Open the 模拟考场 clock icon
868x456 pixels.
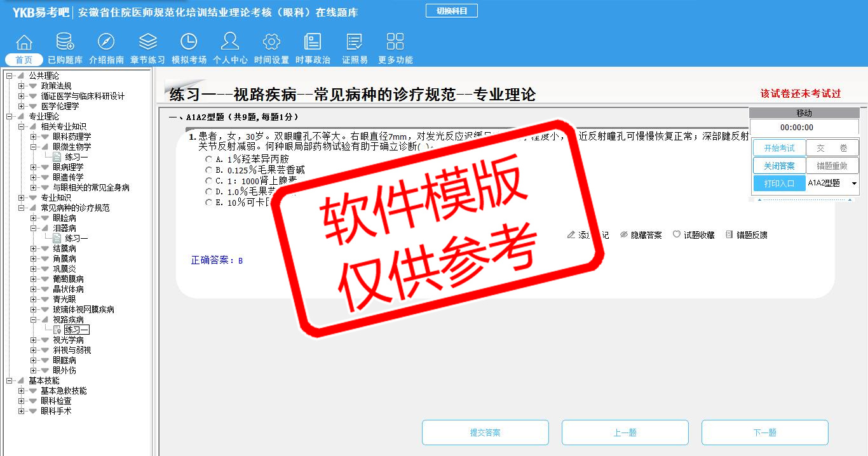(189, 43)
